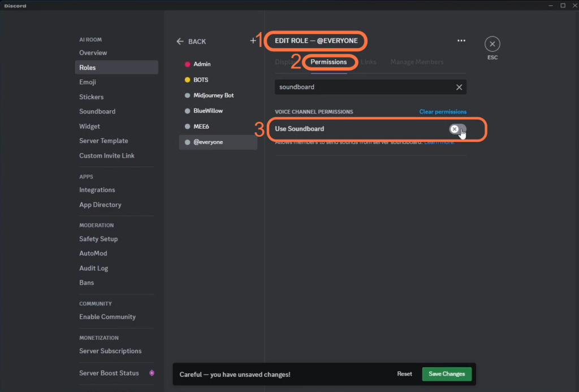This screenshot has height=392, width=579.
Task: Select the @everyone role
Action: pos(218,142)
